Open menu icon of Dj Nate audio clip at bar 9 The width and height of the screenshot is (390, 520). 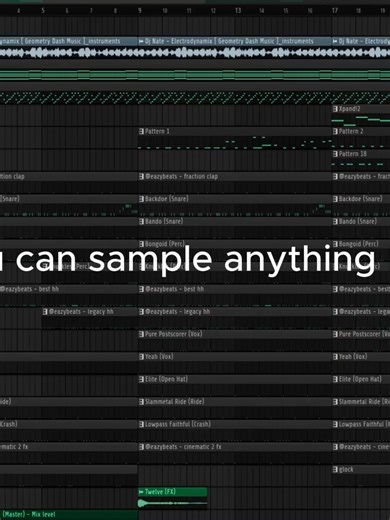point(141,41)
